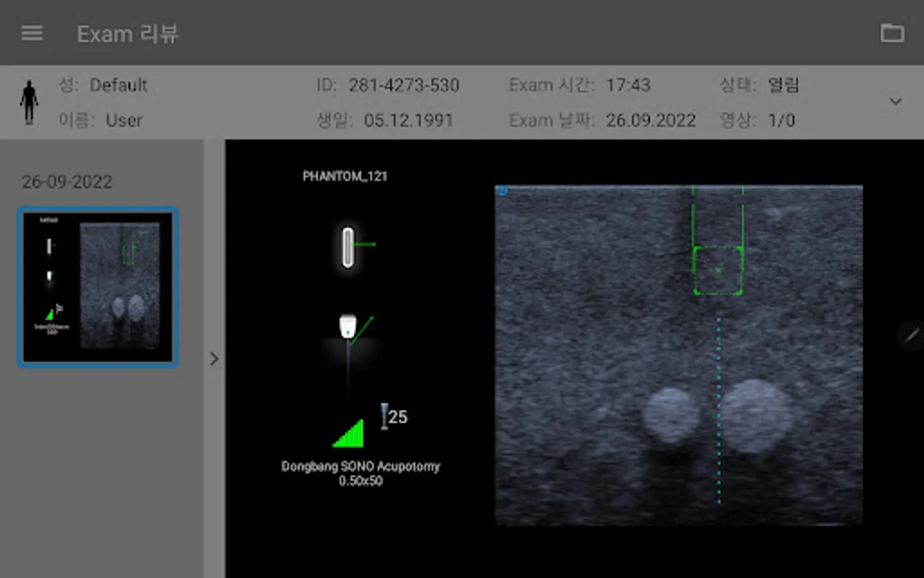Viewport: 924px width, 578px height.
Task: Click the Exam 리뷰 title
Action: (128, 34)
